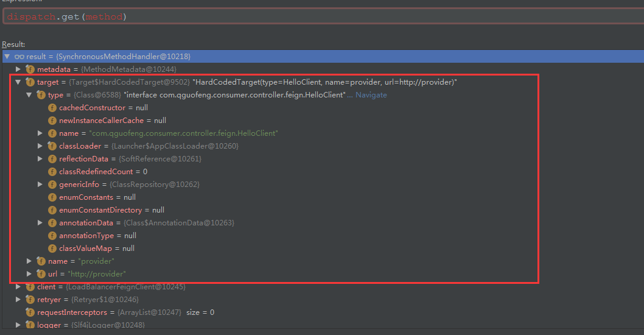644x335 pixels.
Task: Select the ClassRepository@10262 value
Action: click(155, 184)
